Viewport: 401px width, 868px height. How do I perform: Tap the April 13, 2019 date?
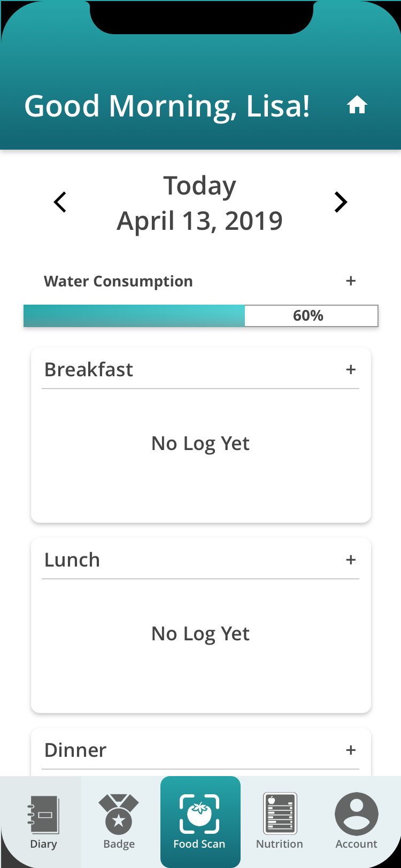point(200,221)
